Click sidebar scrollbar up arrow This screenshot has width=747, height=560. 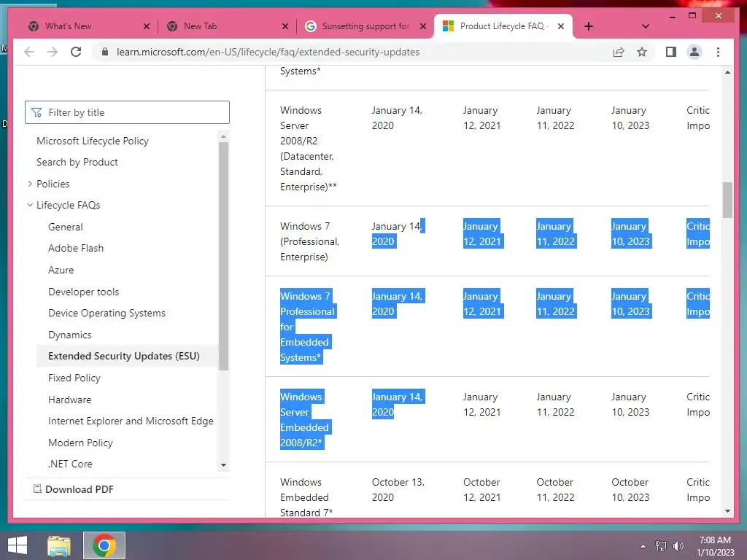(223, 136)
